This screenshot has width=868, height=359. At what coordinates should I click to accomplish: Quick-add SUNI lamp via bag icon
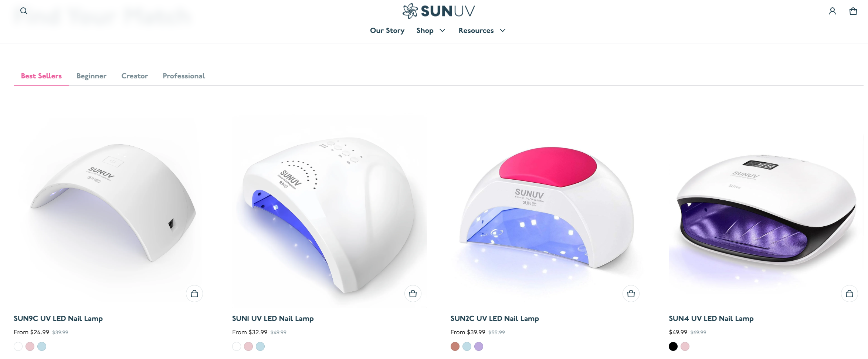click(413, 294)
